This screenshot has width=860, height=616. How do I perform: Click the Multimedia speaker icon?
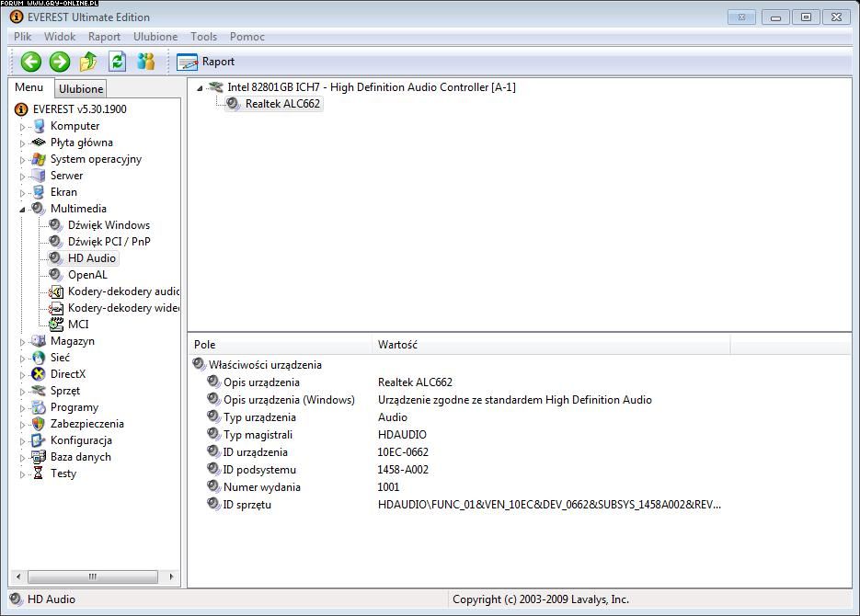coord(38,209)
